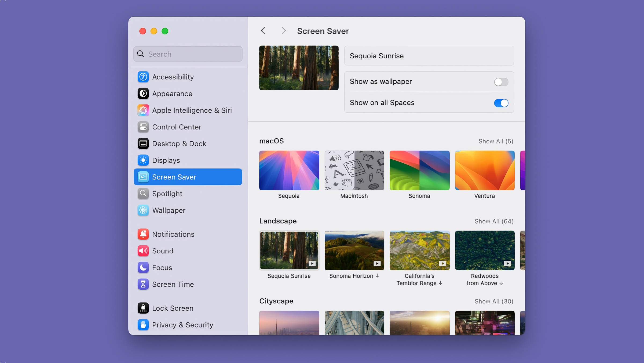The height and width of the screenshot is (363, 644).
Task: Select the Ventura screen saver thumbnail
Action: [x=485, y=170]
